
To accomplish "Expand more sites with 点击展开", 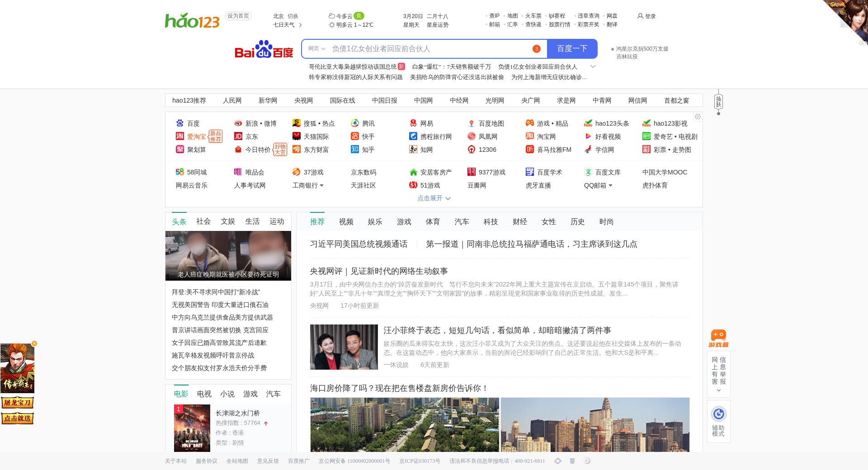I will click(x=434, y=198).
